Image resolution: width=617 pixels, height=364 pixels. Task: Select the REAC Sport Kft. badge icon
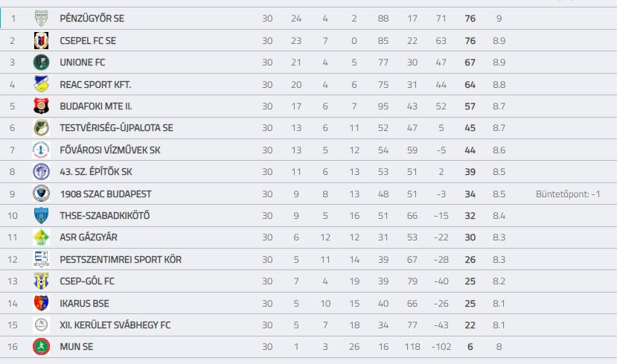41,84
